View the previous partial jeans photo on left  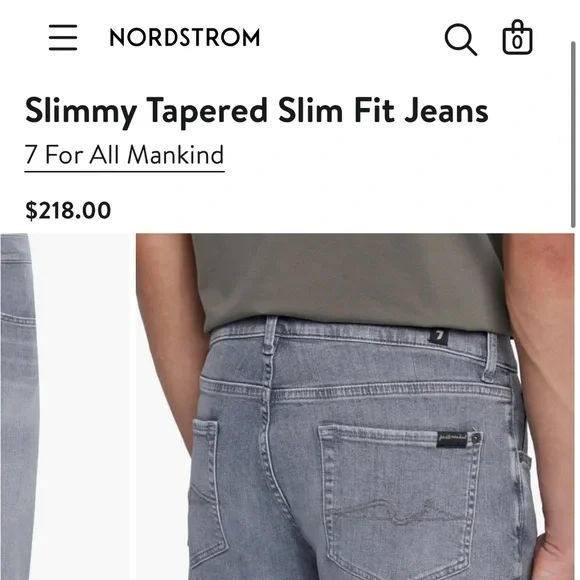19,407
